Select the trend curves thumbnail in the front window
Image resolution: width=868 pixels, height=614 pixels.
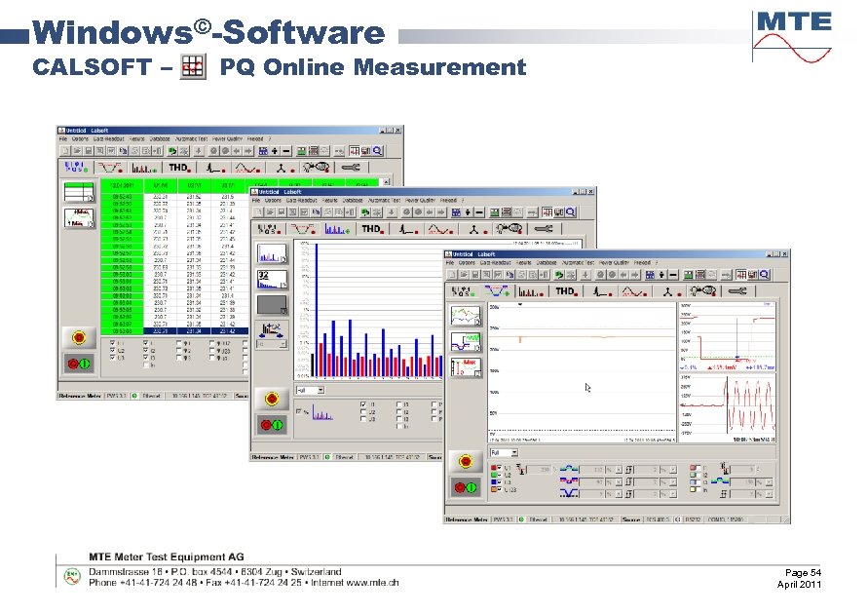(466, 316)
